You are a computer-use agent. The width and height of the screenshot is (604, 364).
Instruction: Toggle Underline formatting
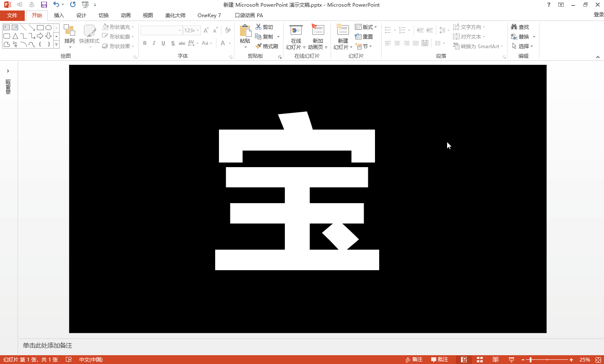(x=163, y=43)
